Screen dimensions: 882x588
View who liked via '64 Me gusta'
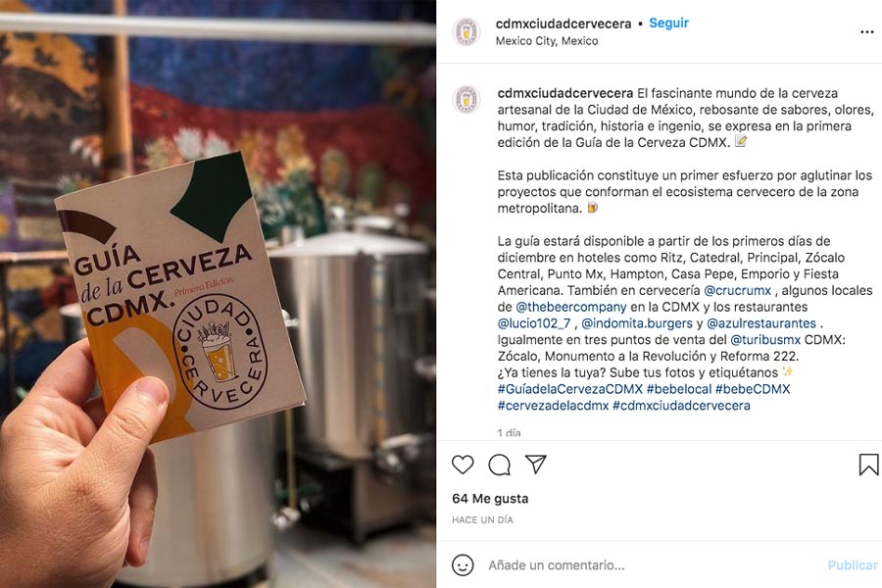pos(490,499)
